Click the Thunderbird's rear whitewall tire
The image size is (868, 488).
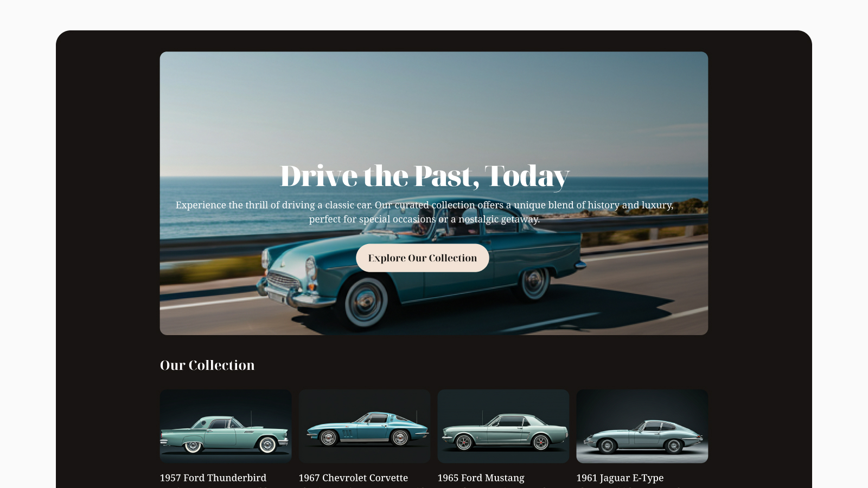[x=193, y=446]
